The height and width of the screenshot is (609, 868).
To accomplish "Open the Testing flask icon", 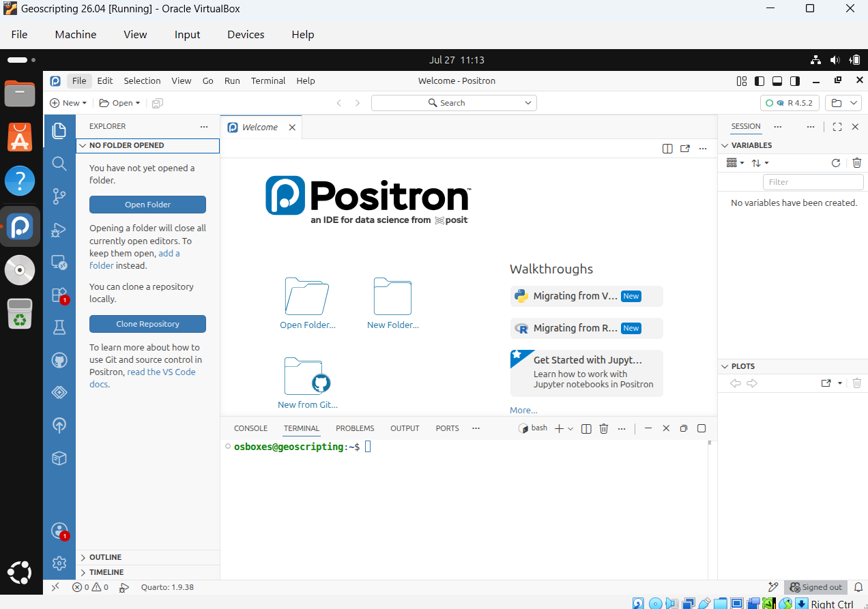I will tap(59, 327).
